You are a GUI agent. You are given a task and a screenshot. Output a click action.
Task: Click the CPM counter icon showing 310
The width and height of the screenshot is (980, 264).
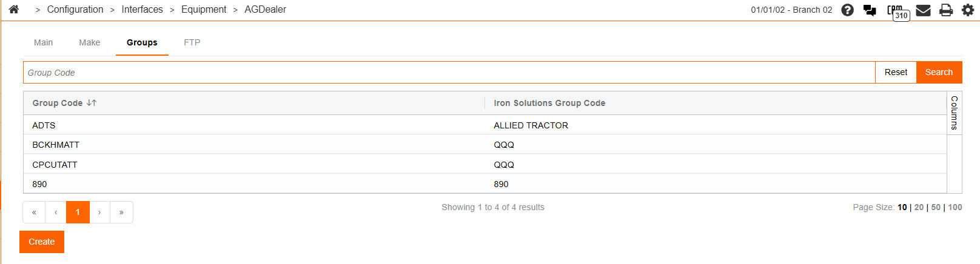[x=898, y=11]
